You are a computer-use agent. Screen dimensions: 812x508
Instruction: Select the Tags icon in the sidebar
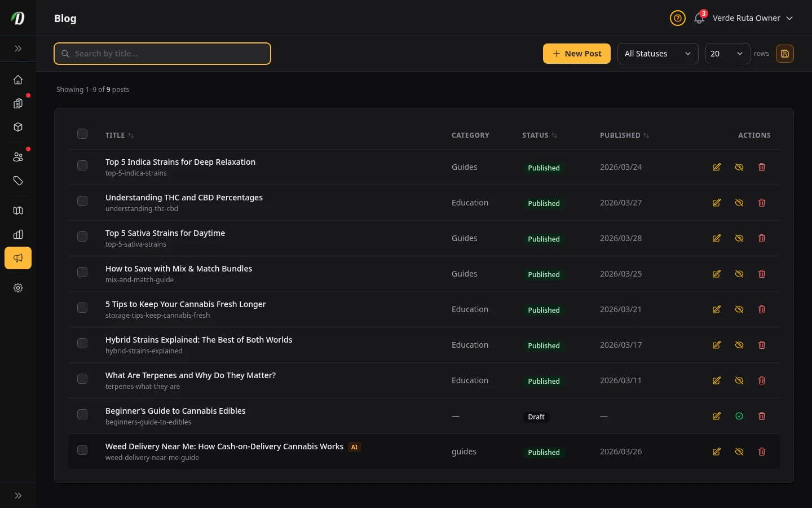[x=18, y=181]
